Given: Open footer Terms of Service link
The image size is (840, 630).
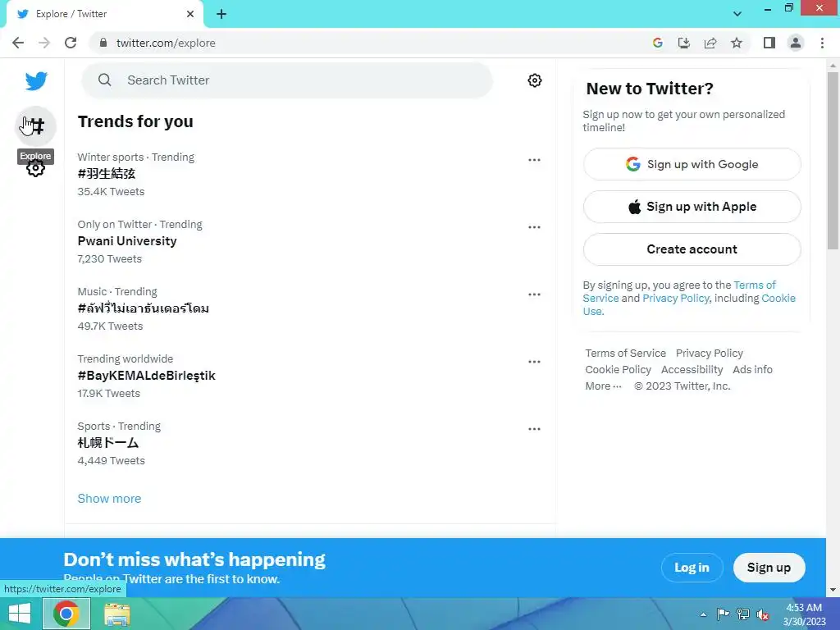Looking at the screenshot, I should pyautogui.click(x=625, y=353).
